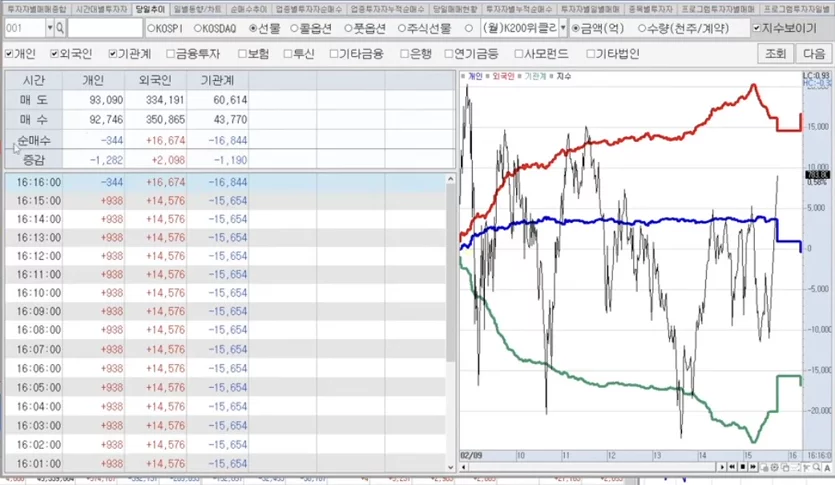Check the 기타법인 checkbox
835x485 pixels.
coord(590,53)
